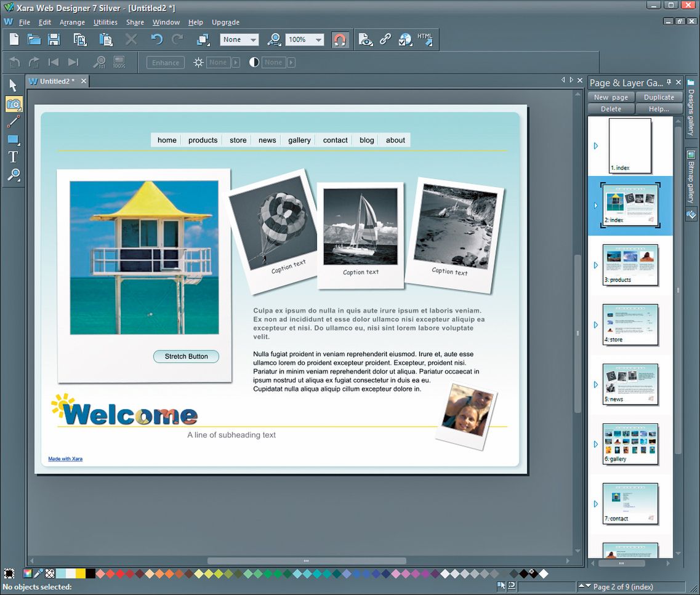Open the Bitmap gallery side tab

pos(691,177)
